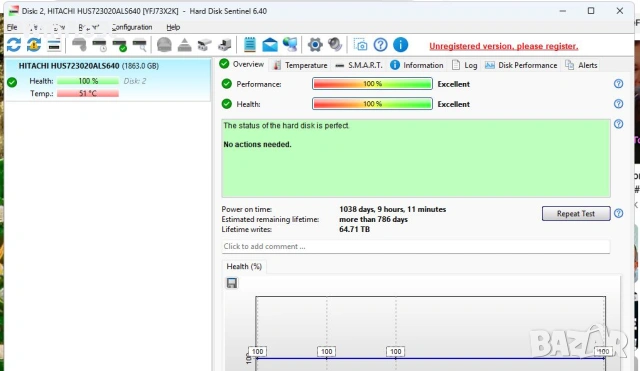Screen dimensions: 640x371
Task: Click the red Temp. 51 °C bar
Action: (88, 93)
